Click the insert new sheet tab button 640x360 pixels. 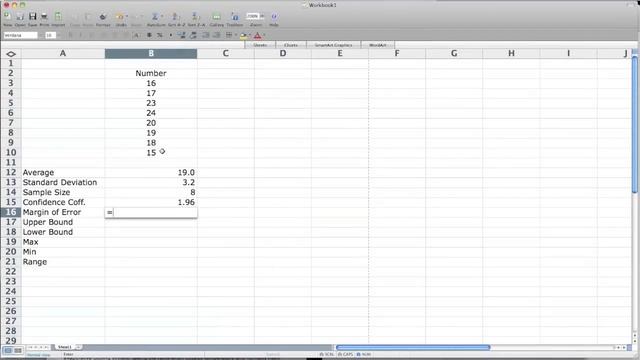(x=78, y=347)
